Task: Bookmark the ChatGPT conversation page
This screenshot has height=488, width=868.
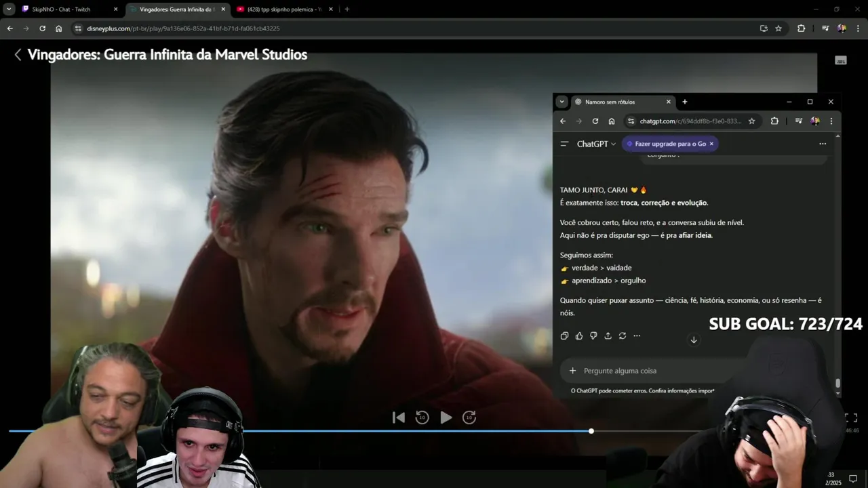Action: point(751,121)
